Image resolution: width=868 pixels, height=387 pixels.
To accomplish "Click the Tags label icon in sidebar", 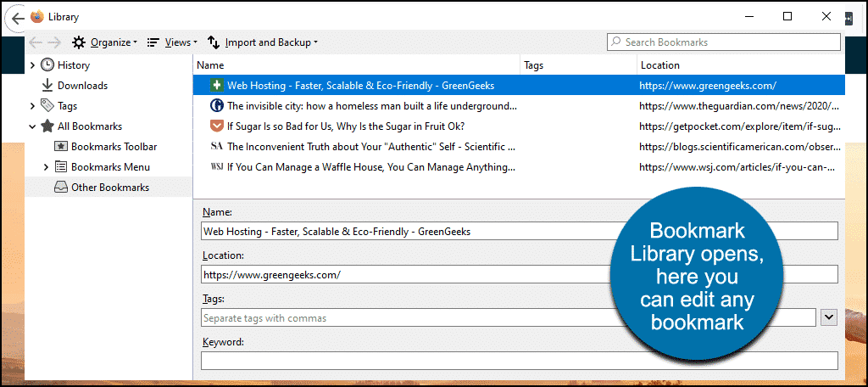I will pyautogui.click(x=48, y=106).
